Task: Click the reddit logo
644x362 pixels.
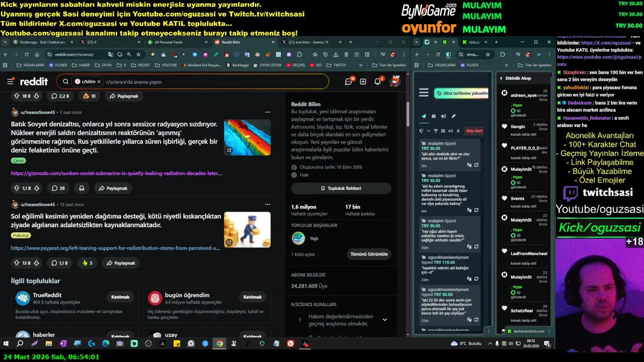Action: click(x=34, y=81)
